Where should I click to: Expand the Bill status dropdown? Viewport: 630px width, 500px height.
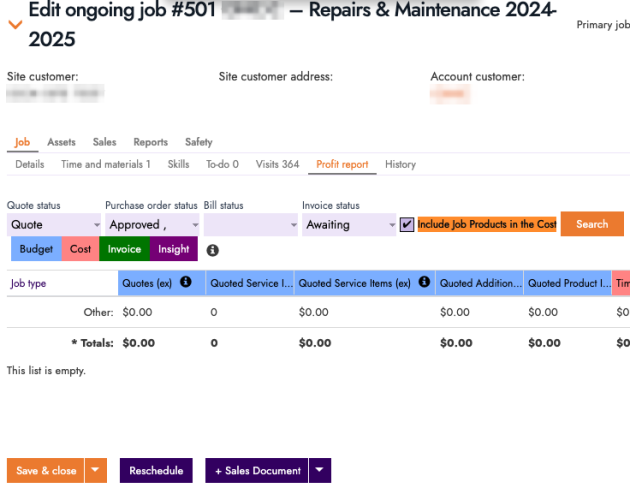tap(251, 225)
